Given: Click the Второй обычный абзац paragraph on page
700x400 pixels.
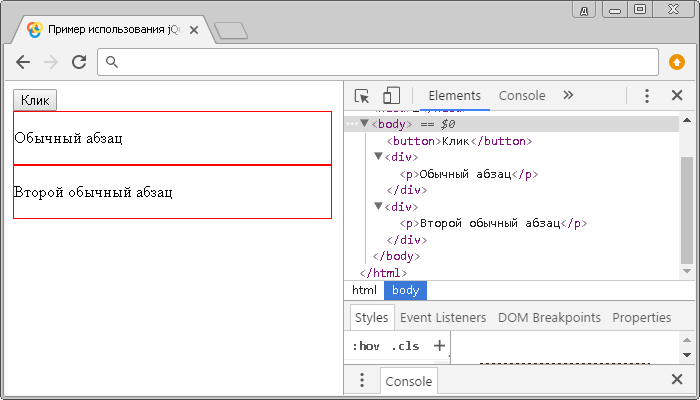Looking at the screenshot, I should point(93,192).
